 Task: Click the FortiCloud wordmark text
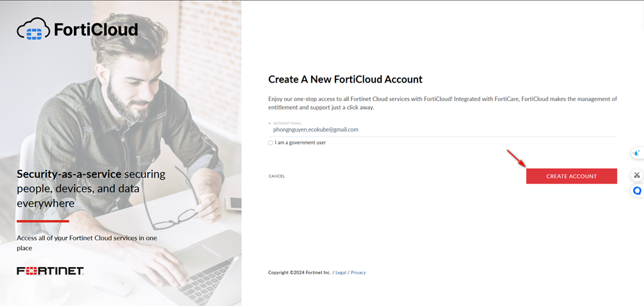pyautogui.click(x=96, y=30)
